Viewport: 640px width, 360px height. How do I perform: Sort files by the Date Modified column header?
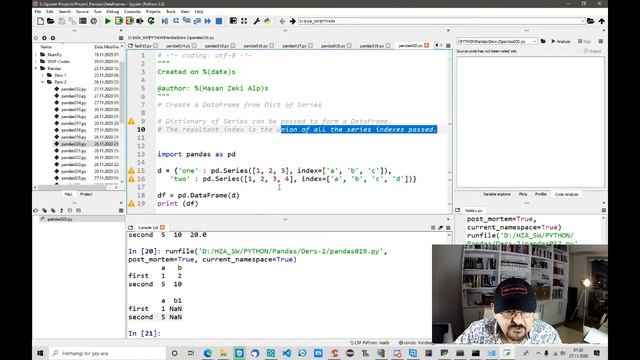pyautogui.click(x=106, y=47)
